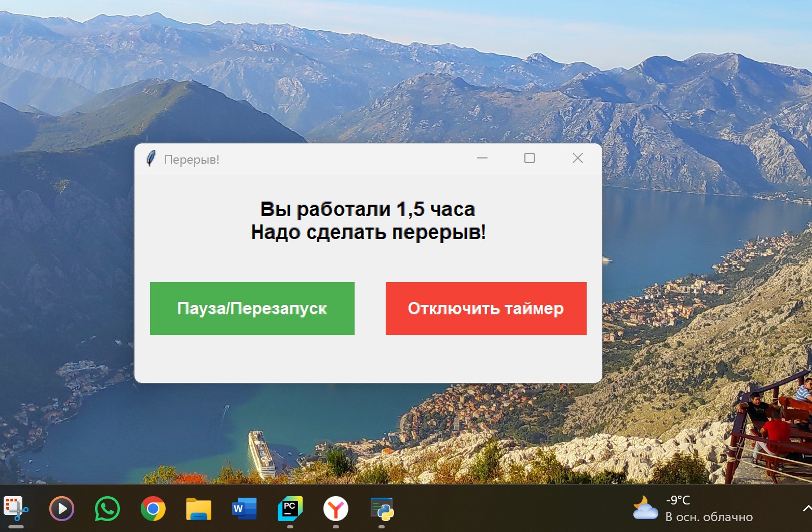Close the Перерыв! dialog

pyautogui.click(x=577, y=158)
